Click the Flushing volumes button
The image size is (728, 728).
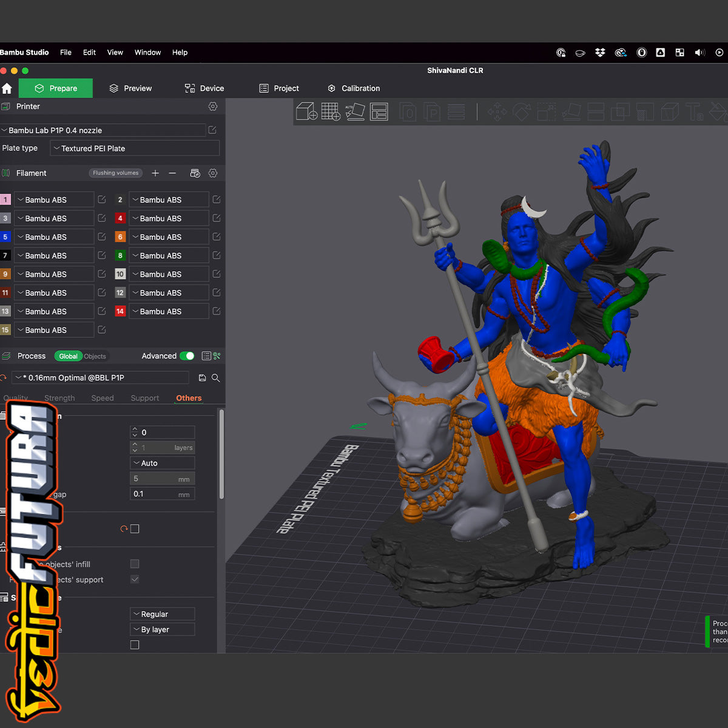tap(116, 174)
